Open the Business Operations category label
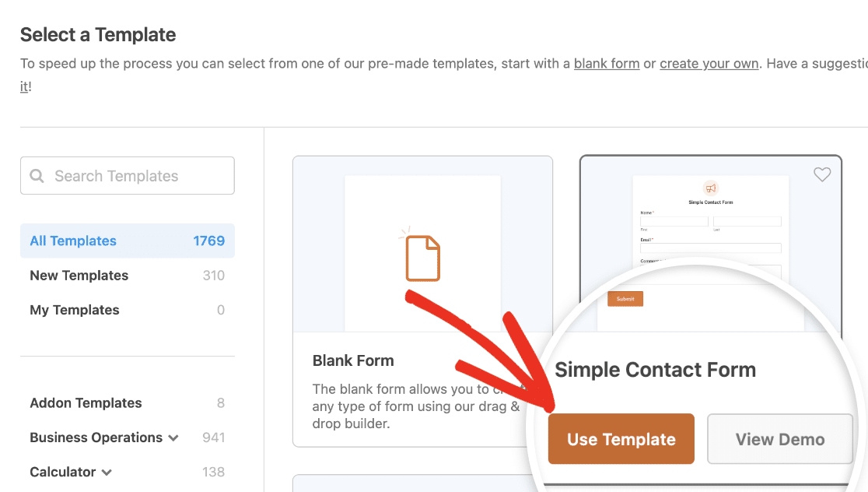 tap(96, 438)
